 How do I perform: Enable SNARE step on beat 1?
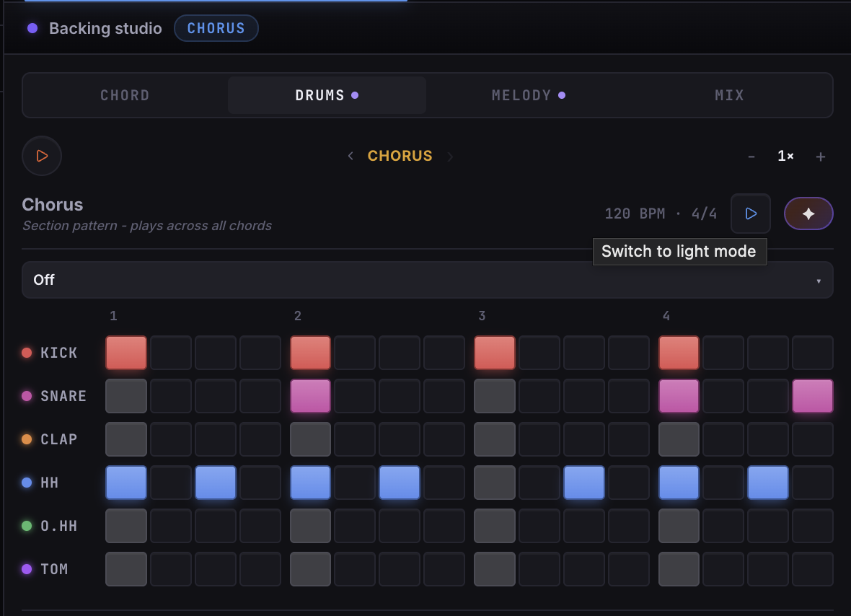(126, 396)
